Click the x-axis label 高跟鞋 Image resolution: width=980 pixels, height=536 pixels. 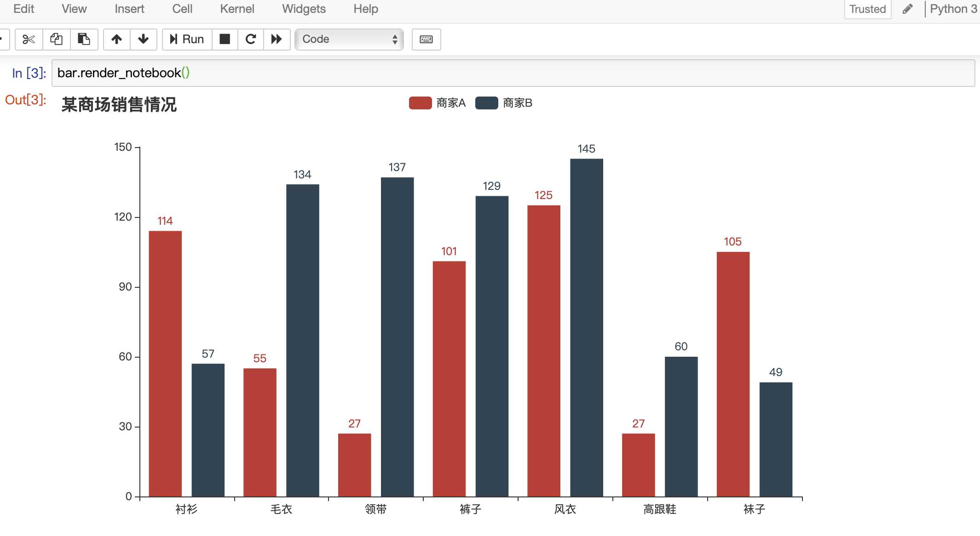click(x=660, y=509)
